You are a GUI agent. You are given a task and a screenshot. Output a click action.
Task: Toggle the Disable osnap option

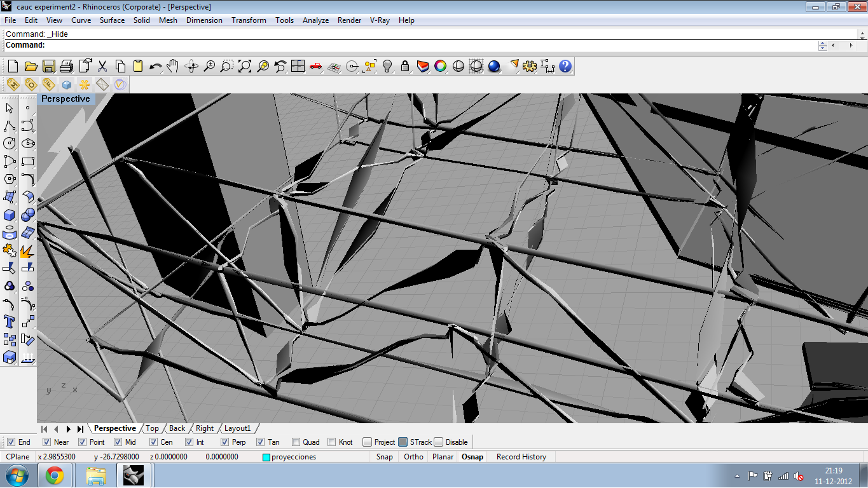click(438, 442)
